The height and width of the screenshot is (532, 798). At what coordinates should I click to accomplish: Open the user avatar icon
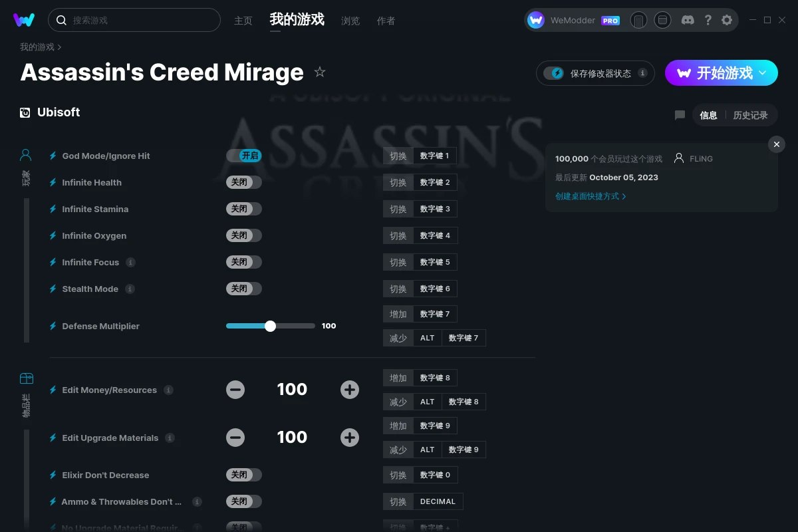(x=536, y=20)
